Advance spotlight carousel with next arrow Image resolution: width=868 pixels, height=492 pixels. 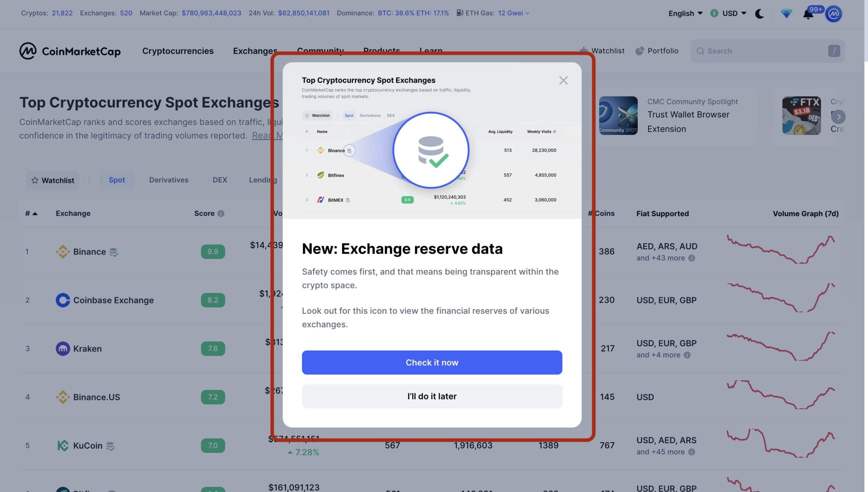click(838, 117)
